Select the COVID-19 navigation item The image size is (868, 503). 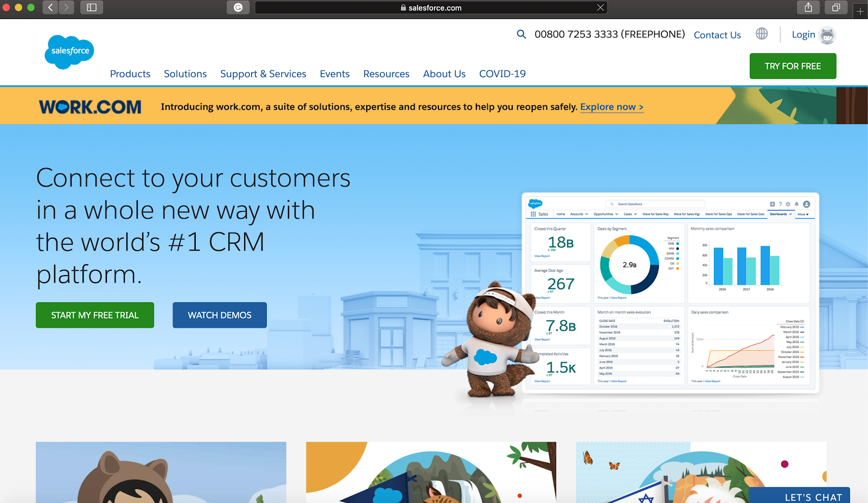tap(502, 74)
